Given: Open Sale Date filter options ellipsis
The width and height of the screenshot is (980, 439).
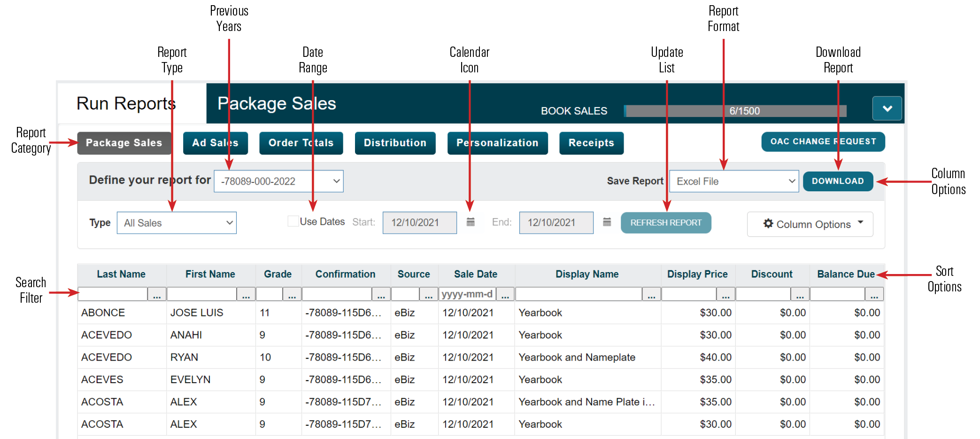Looking at the screenshot, I should pyautogui.click(x=505, y=295).
